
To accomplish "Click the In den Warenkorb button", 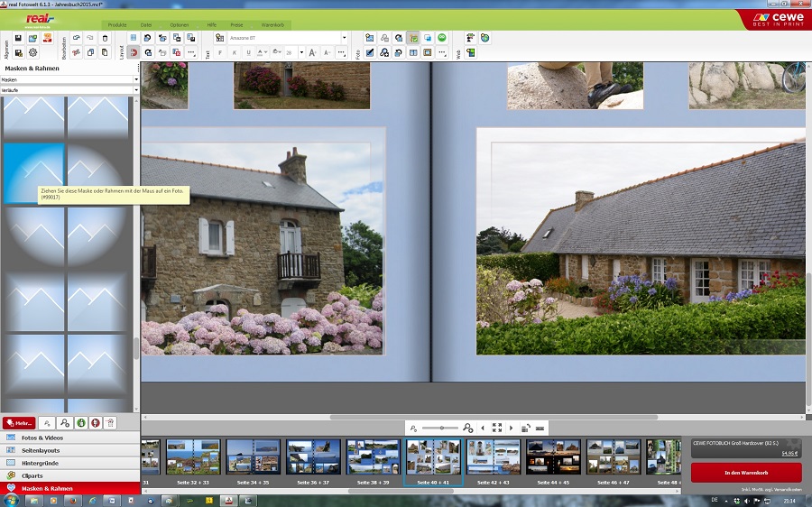I will point(745,473).
